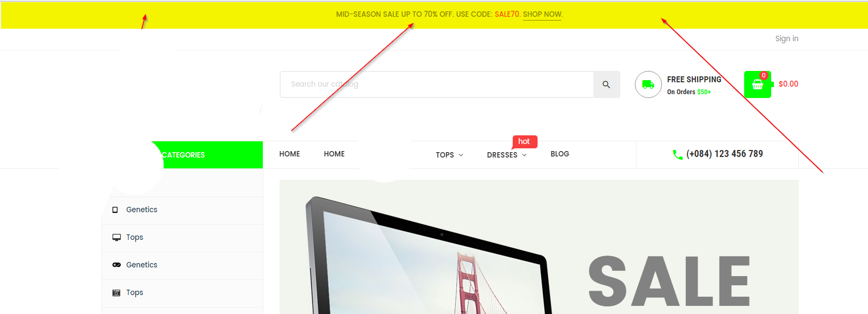Click the green phone handset icon
The height and width of the screenshot is (314, 868).
click(x=677, y=154)
